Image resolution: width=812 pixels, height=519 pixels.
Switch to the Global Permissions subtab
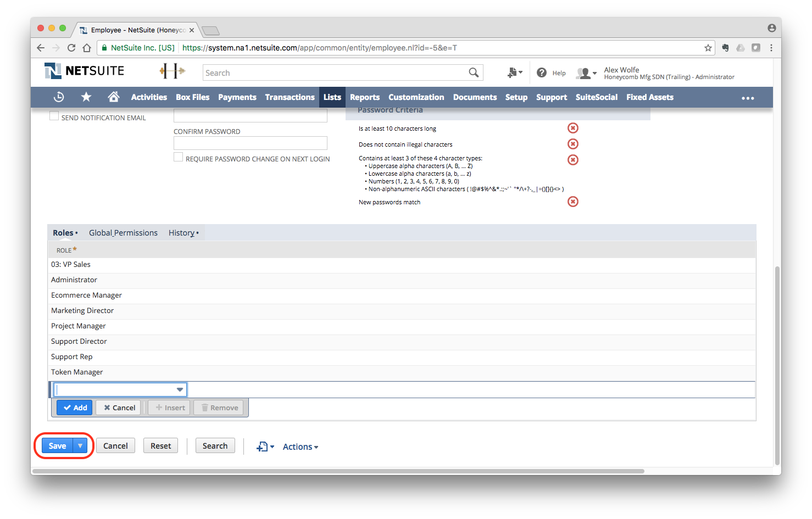click(123, 233)
